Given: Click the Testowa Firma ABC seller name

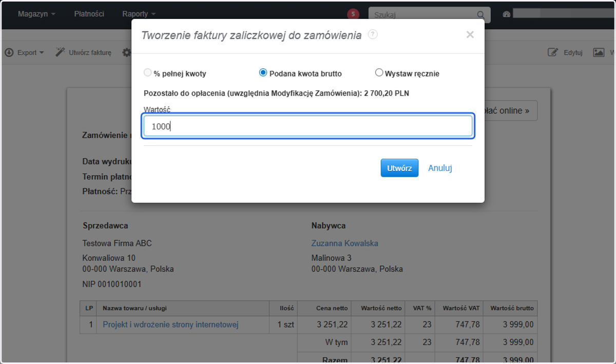Looking at the screenshot, I should (x=117, y=243).
